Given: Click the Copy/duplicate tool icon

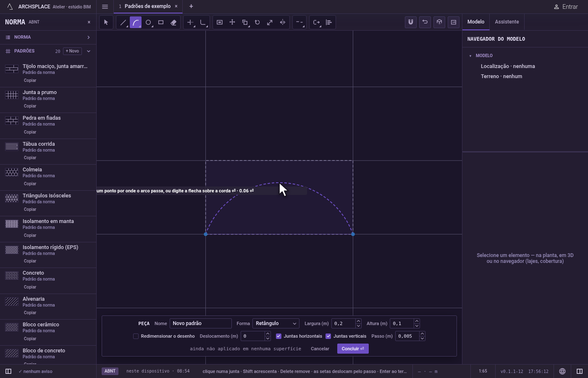Looking at the screenshot, I should [x=245, y=22].
